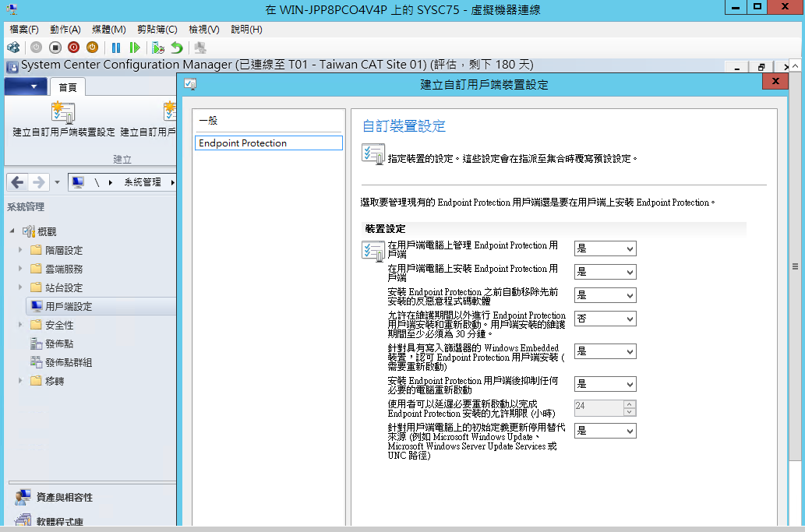The width and height of the screenshot is (805, 532).
Task: Click the grayed Start VM icon
Action: [x=36, y=48]
